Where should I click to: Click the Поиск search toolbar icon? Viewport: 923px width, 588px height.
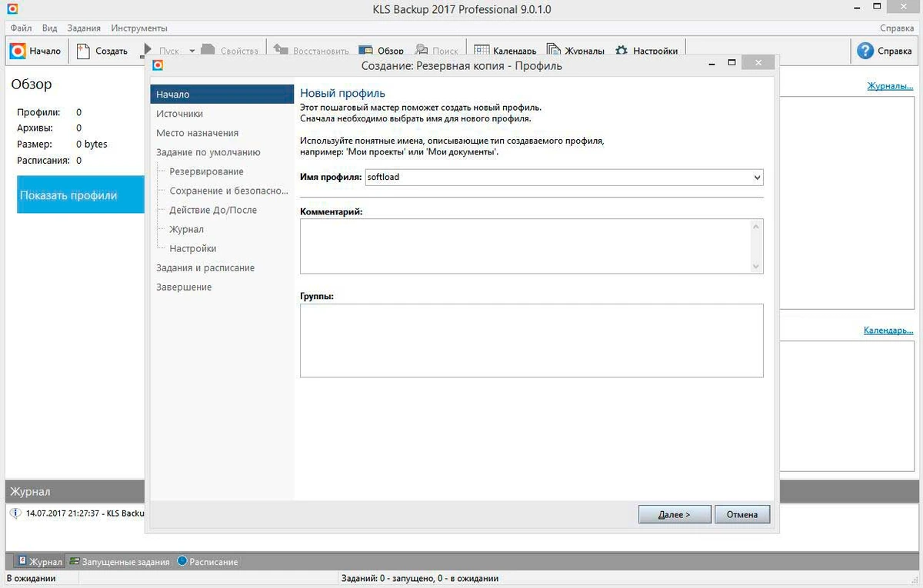422,51
